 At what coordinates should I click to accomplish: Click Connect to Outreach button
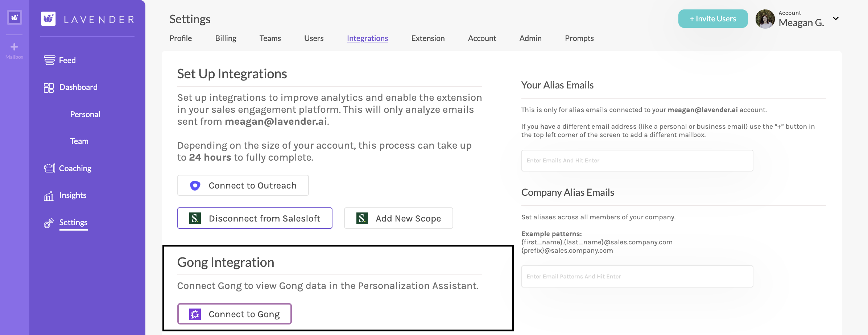click(243, 185)
